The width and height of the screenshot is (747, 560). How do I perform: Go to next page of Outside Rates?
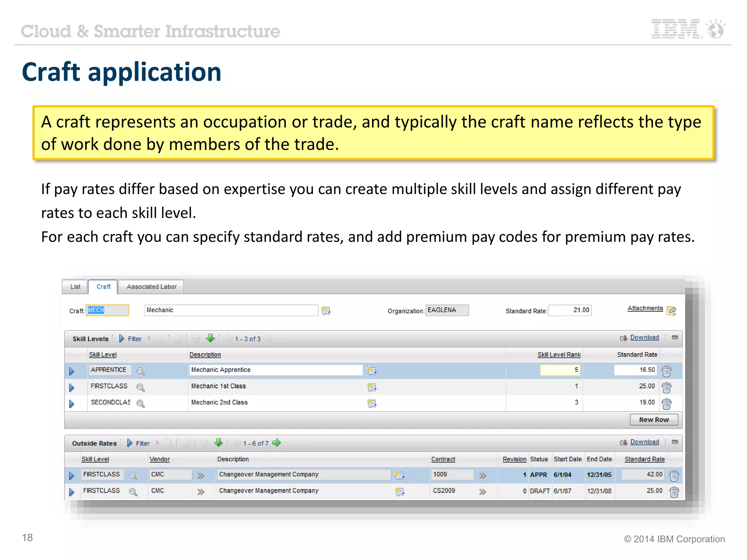[276, 443]
